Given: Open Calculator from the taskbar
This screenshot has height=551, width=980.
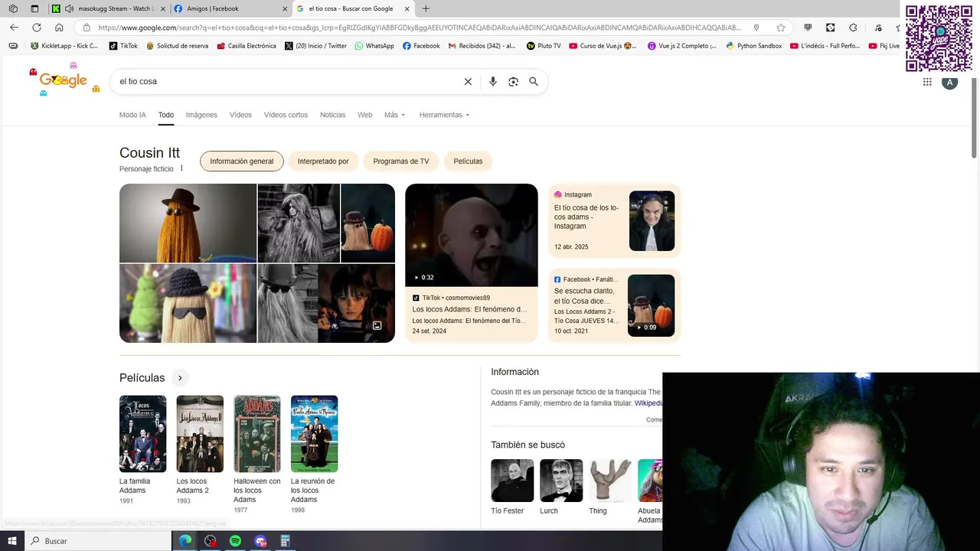Looking at the screenshot, I should coord(285,541).
